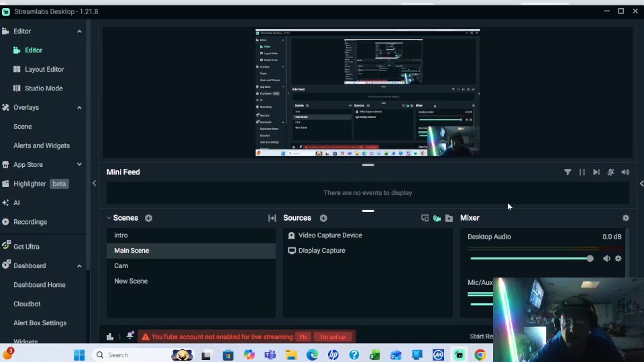Toggle Mini Feed alert volume

point(625,172)
